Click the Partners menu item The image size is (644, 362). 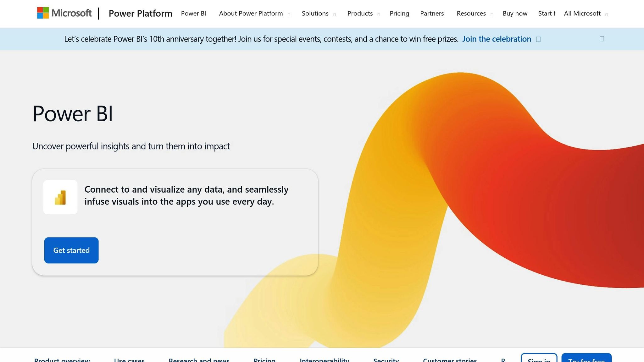432,14
